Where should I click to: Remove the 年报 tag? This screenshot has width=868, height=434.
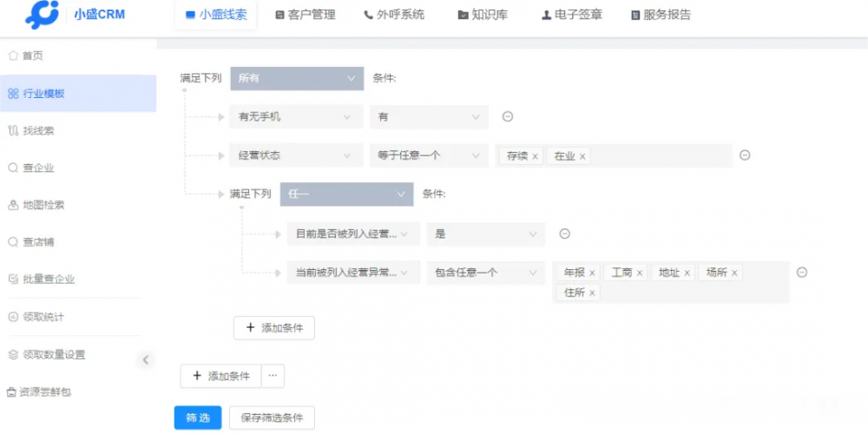592,273
